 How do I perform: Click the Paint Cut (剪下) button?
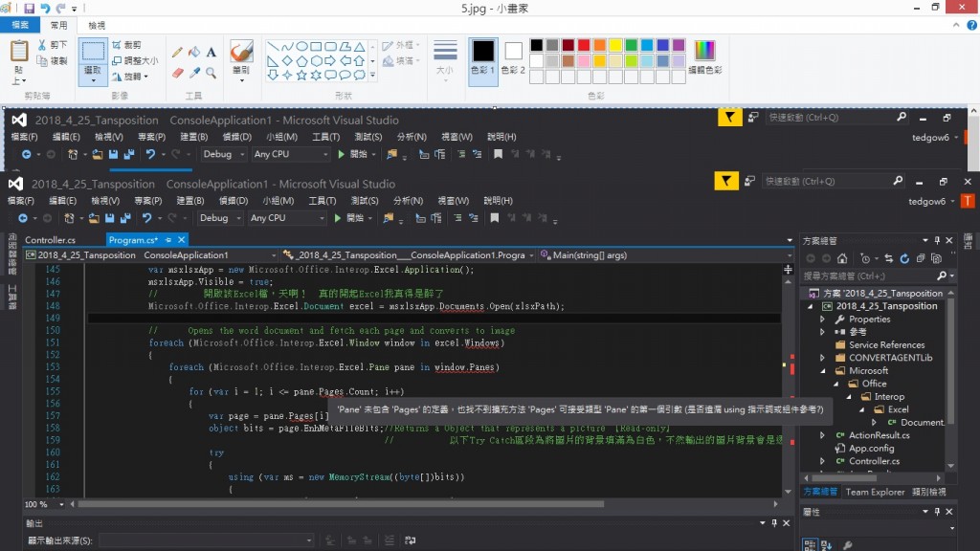tap(53, 45)
